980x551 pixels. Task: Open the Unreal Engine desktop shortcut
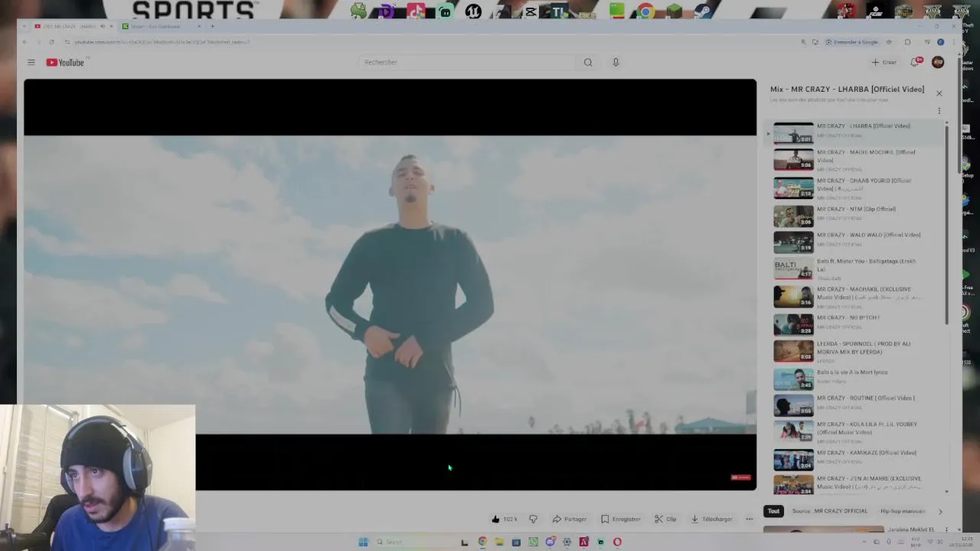[x=473, y=11]
